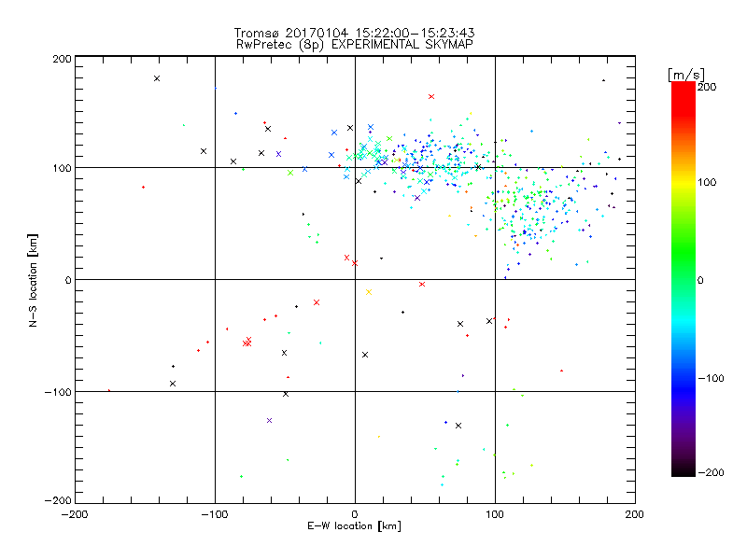Click the '0' label on the E-W axis
Viewport: 747px width, 560px height.
tap(355, 514)
